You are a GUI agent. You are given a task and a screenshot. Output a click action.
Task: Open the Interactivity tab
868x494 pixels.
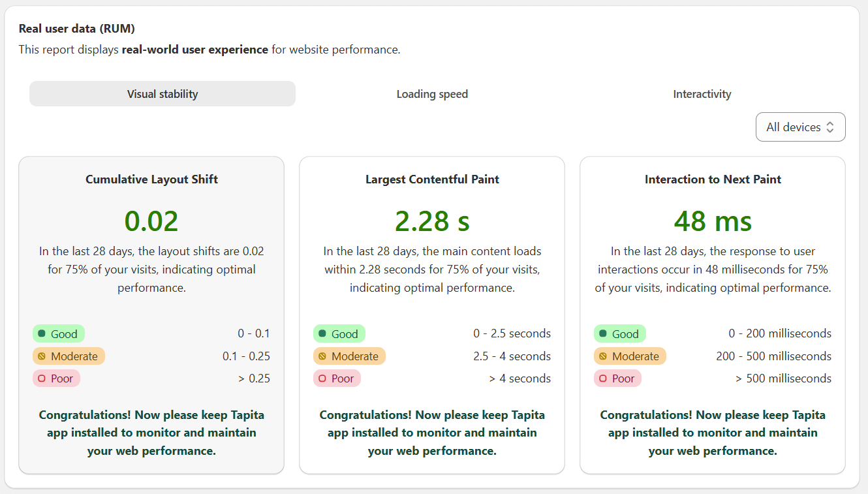pos(702,93)
